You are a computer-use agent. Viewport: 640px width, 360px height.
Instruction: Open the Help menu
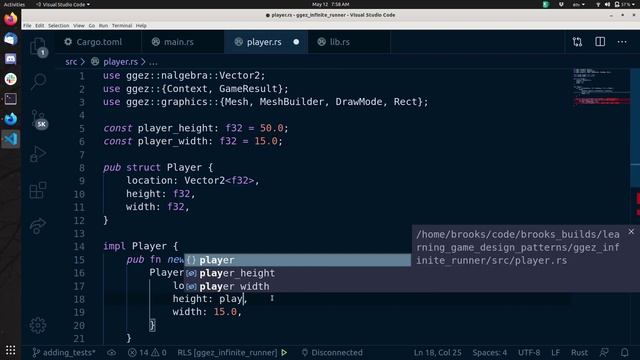(141, 26)
